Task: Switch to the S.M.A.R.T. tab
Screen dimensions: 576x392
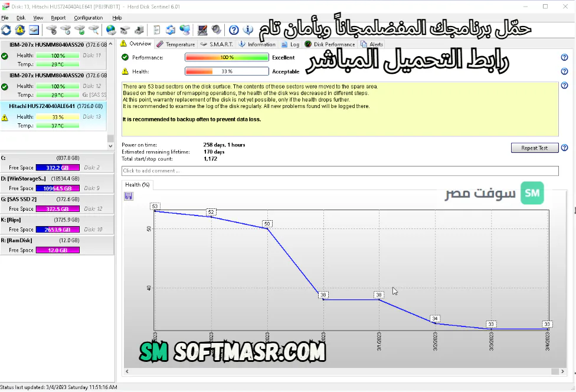Action: click(x=217, y=44)
